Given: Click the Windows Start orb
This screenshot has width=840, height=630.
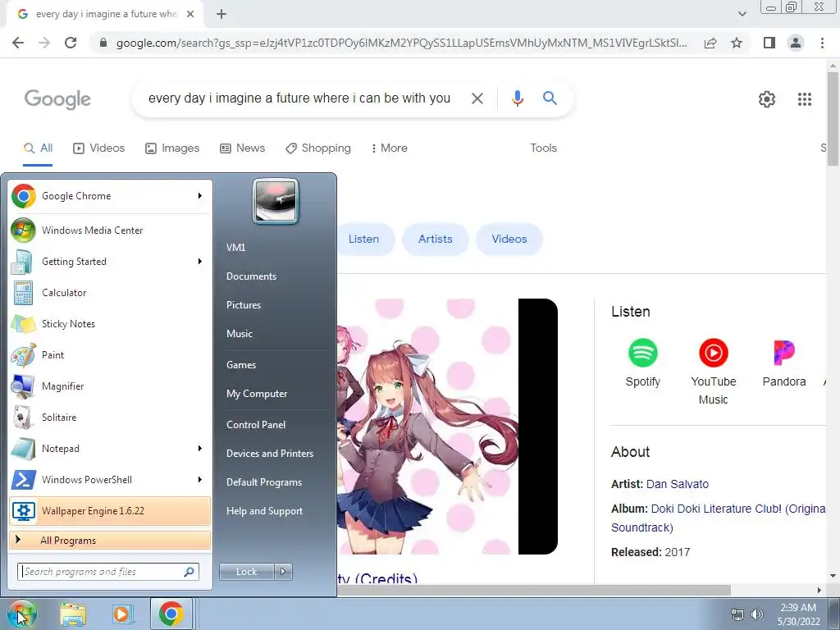Looking at the screenshot, I should click(x=21, y=614).
